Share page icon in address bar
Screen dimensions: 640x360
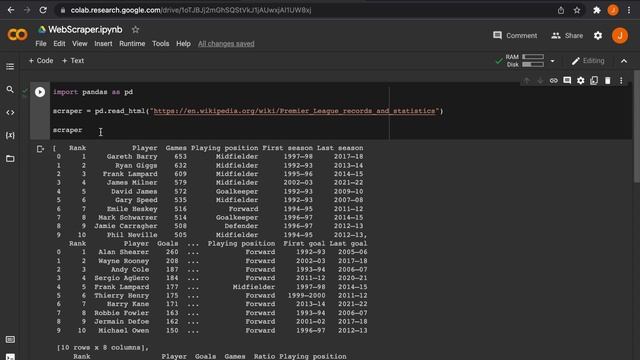[x=561, y=10]
